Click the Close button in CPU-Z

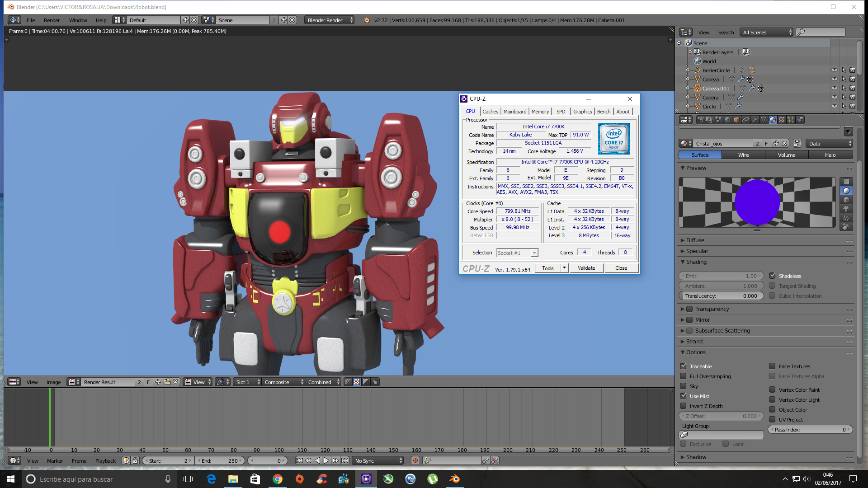[x=621, y=268]
